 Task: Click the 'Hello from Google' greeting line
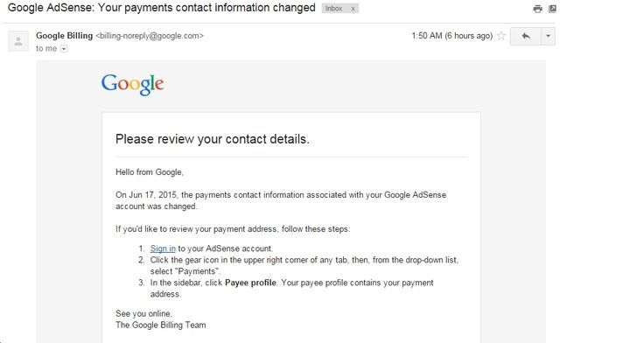tap(150, 172)
